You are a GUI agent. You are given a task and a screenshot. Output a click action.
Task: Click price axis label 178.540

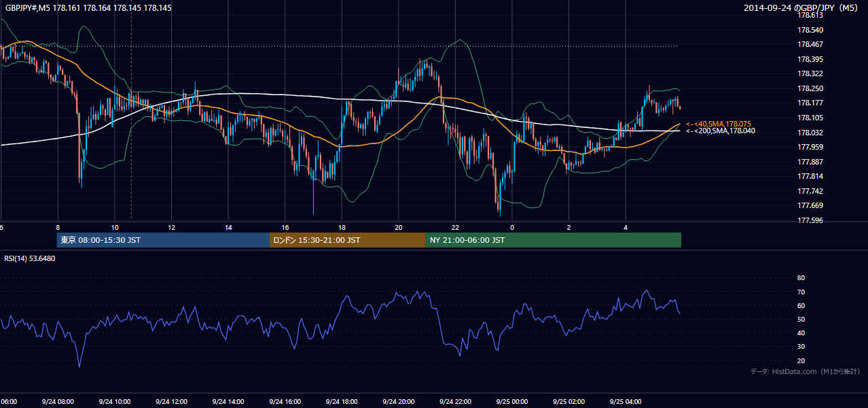point(810,30)
